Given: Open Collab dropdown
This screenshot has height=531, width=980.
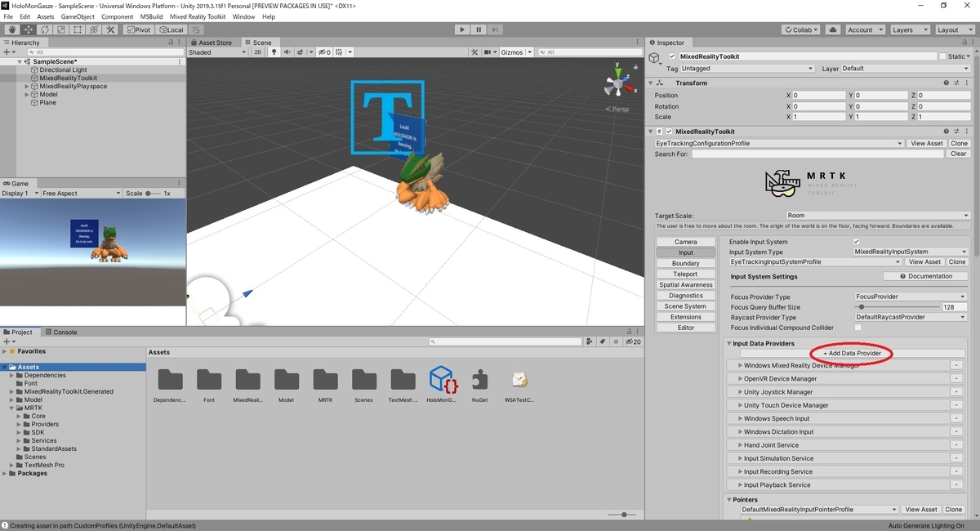Looking at the screenshot, I should click(802, 29).
